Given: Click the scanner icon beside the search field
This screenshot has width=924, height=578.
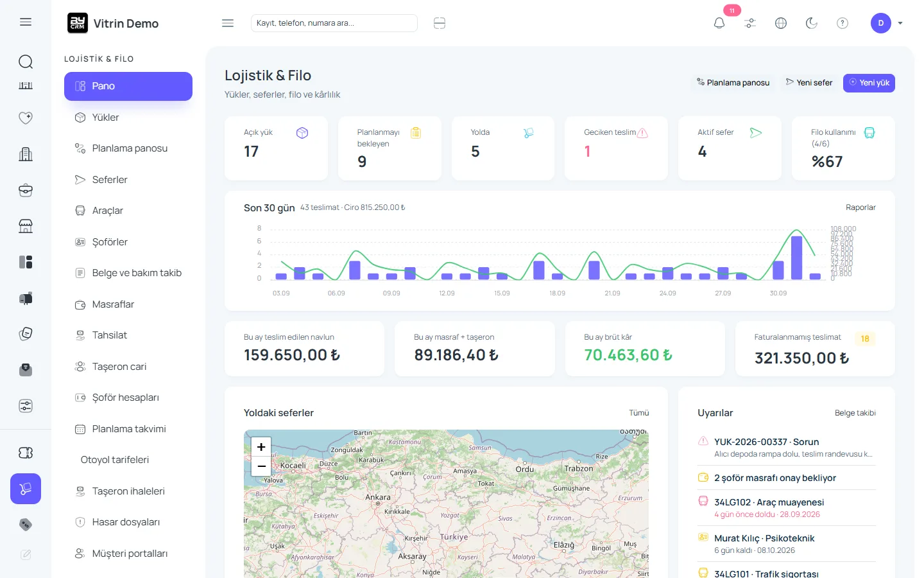Looking at the screenshot, I should coord(440,23).
